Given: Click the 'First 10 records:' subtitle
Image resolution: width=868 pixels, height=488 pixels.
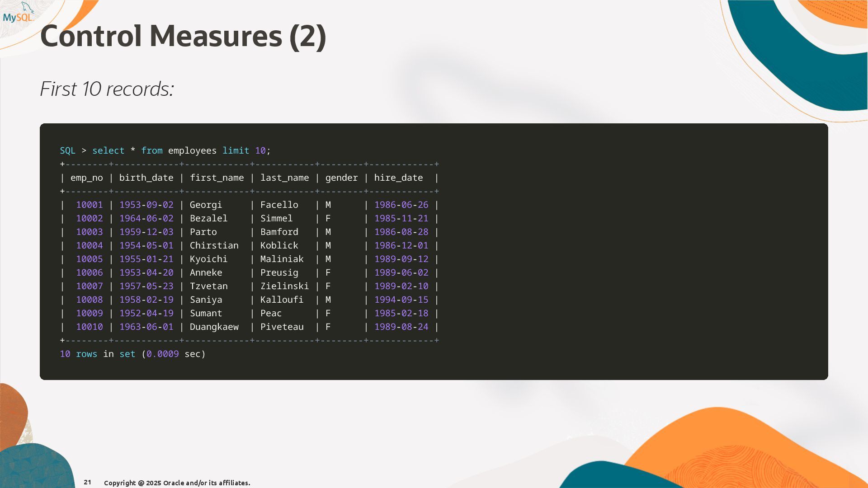Looking at the screenshot, I should (x=107, y=89).
